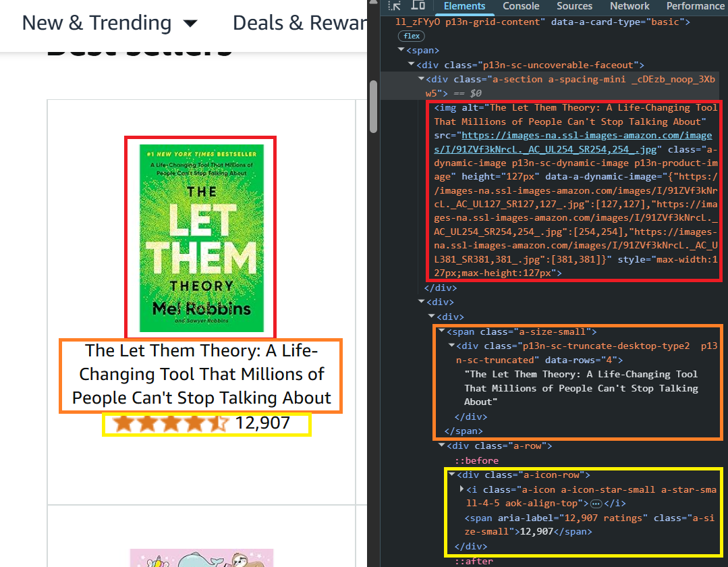Click the ellipsis button in the star icon node
This screenshot has width=728, height=567.
[596, 504]
